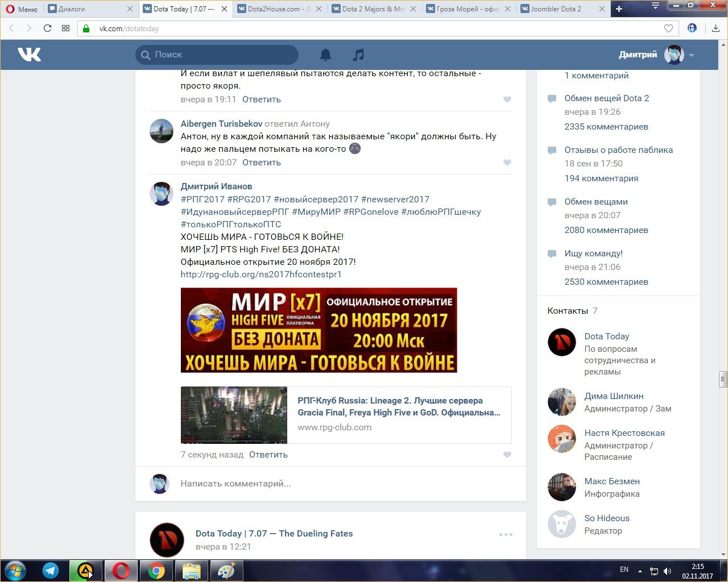Open the Windows Start menu
Screen dimensions: 728x582
[15, 571]
